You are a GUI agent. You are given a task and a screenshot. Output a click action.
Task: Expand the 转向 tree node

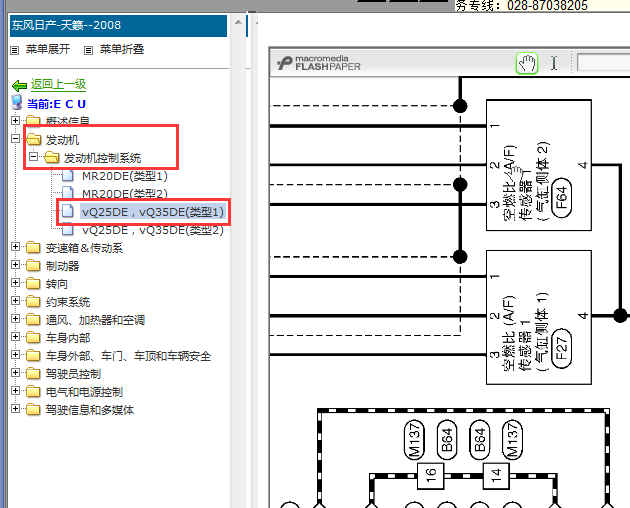pos(15,283)
